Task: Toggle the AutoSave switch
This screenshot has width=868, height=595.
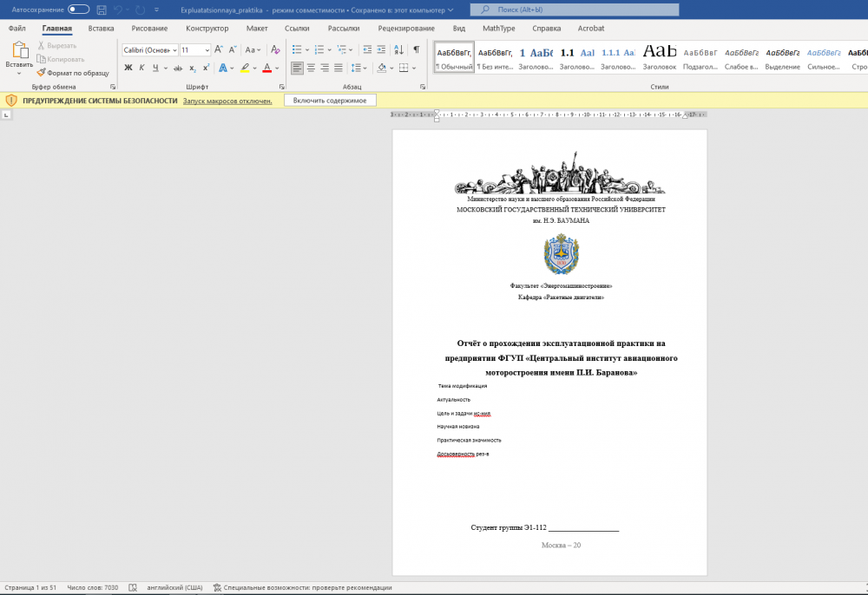Action: 79,10
